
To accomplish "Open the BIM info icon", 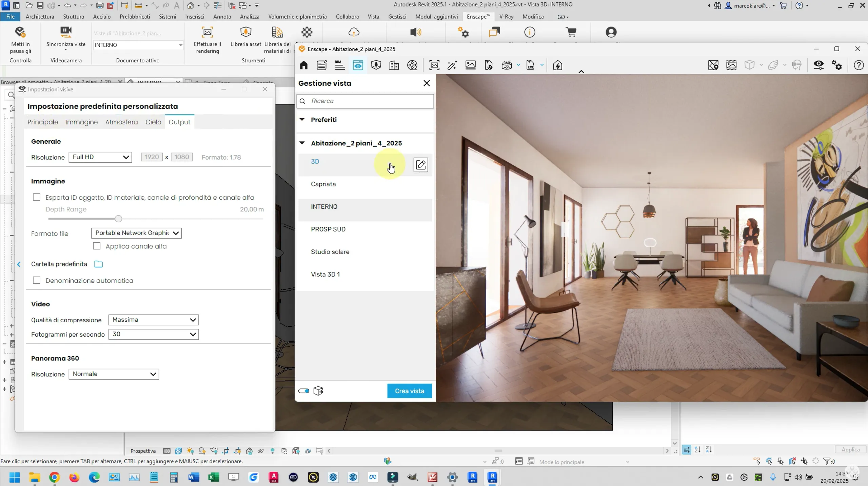I will pos(339,65).
